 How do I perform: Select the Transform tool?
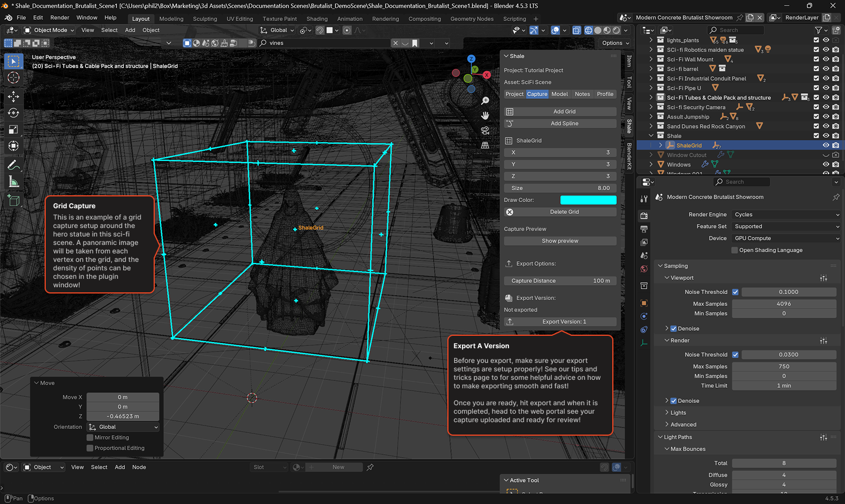pos(14,146)
